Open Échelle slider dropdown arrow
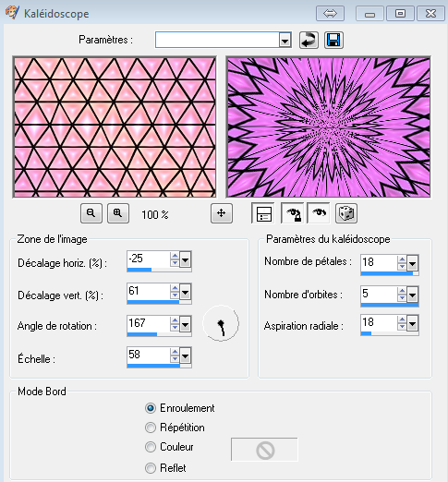This screenshot has width=448, height=482. pyautogui.click(x=185, y=356)
